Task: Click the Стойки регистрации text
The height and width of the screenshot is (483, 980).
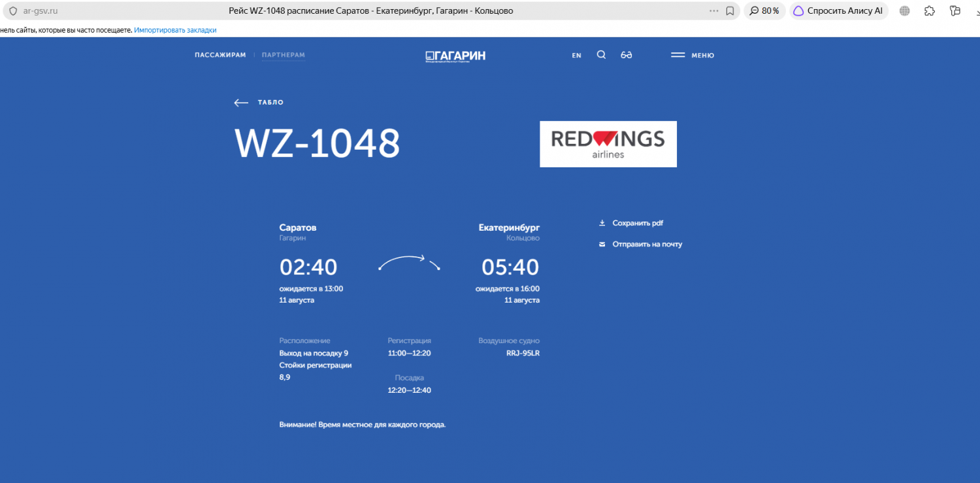Action: point(316,365)
